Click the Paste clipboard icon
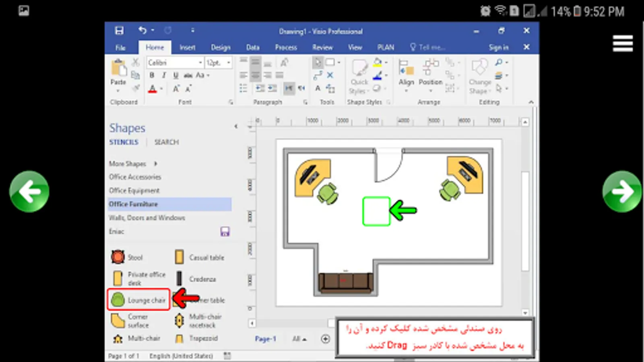The width and height of the screenshot is (644, 362). [118, 68]
